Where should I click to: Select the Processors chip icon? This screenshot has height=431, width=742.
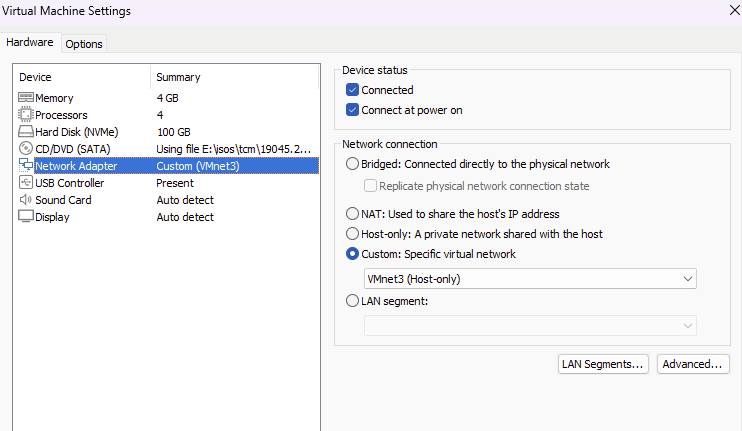pyautogui.click(x=26, y=114)
